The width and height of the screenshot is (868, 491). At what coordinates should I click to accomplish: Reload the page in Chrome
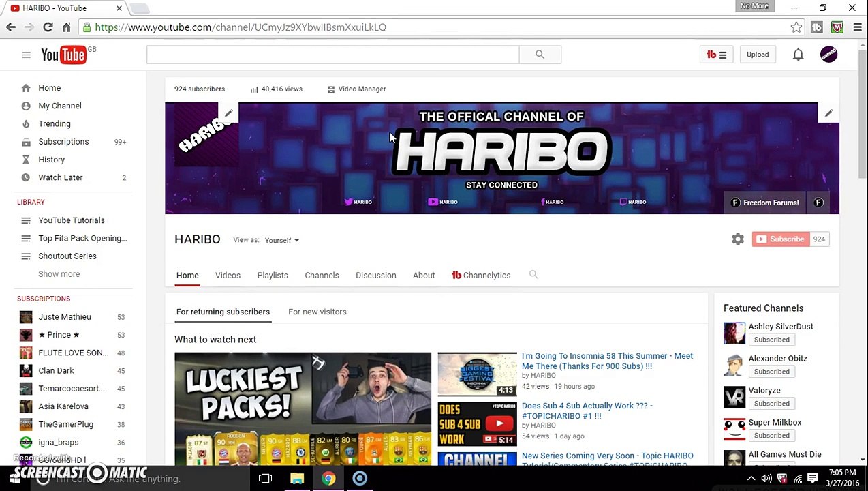point(48,27)
